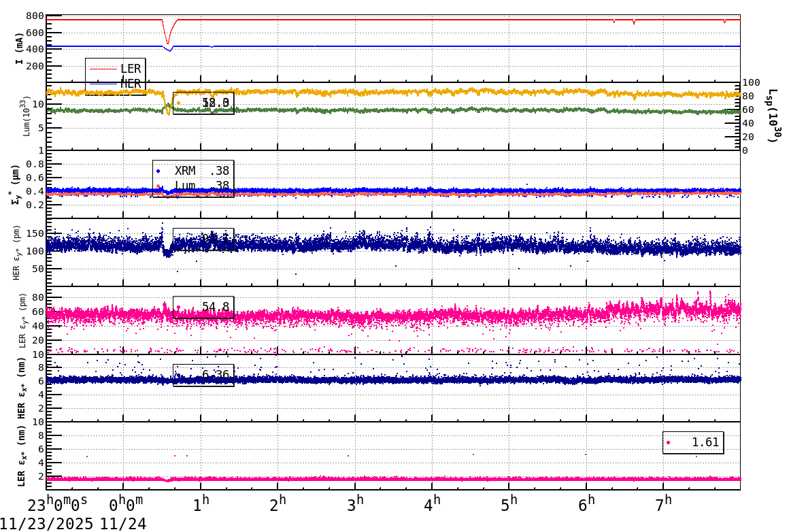Select the 54.8 value label box
This screenshot has width=789, height=532.
pyautogui.click(x=204, y=308)
